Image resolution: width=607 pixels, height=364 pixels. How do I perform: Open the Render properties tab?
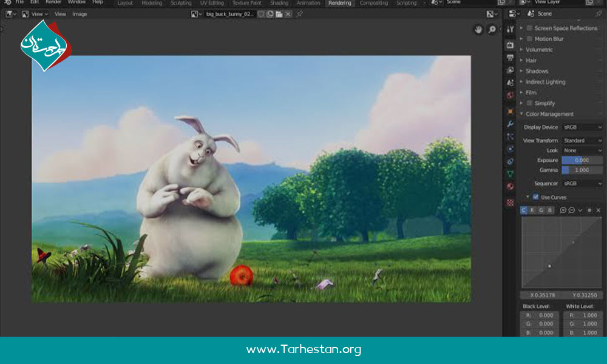pos(510,45)
